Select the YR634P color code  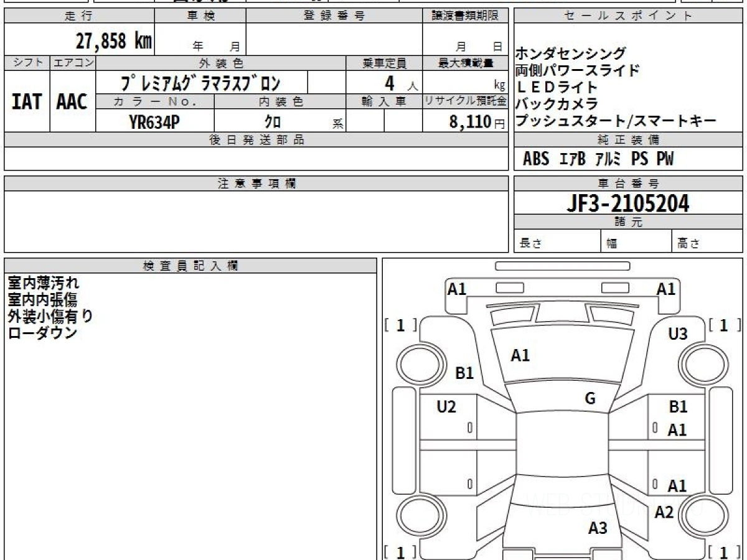pyautogui.click(x=155, y=121)
